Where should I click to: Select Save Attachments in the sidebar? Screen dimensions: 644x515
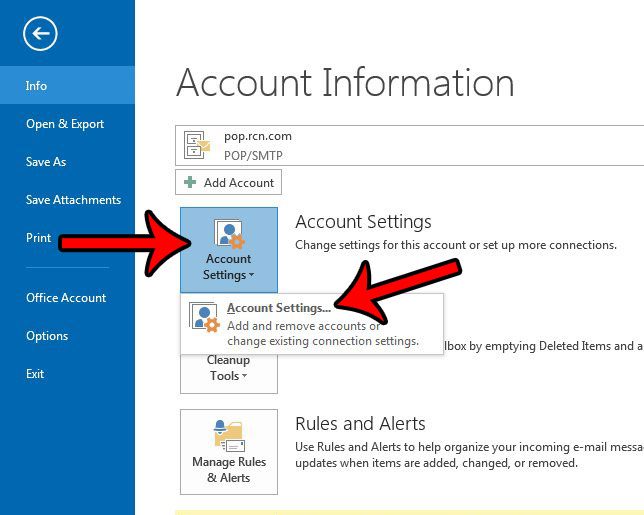coord(73,200)
